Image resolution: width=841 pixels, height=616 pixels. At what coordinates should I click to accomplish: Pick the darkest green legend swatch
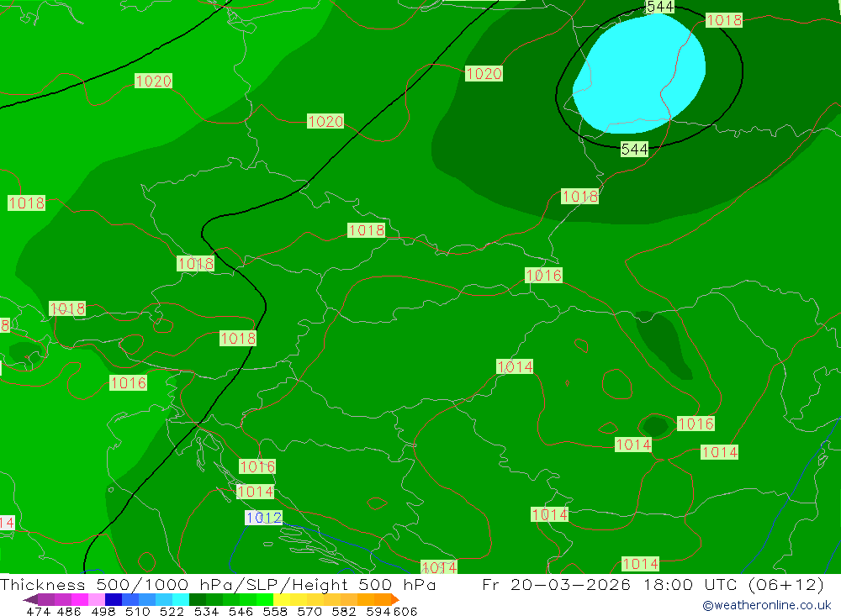197,599
